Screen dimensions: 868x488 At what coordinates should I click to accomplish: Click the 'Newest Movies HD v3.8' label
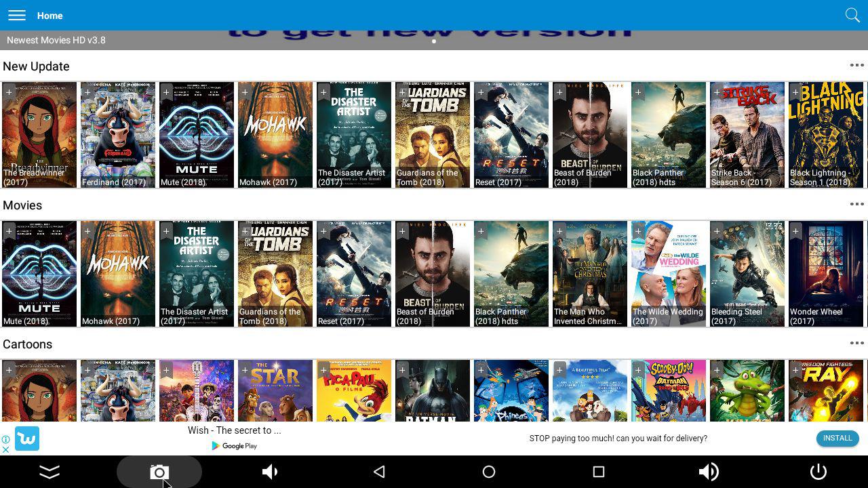coord(56,40)
